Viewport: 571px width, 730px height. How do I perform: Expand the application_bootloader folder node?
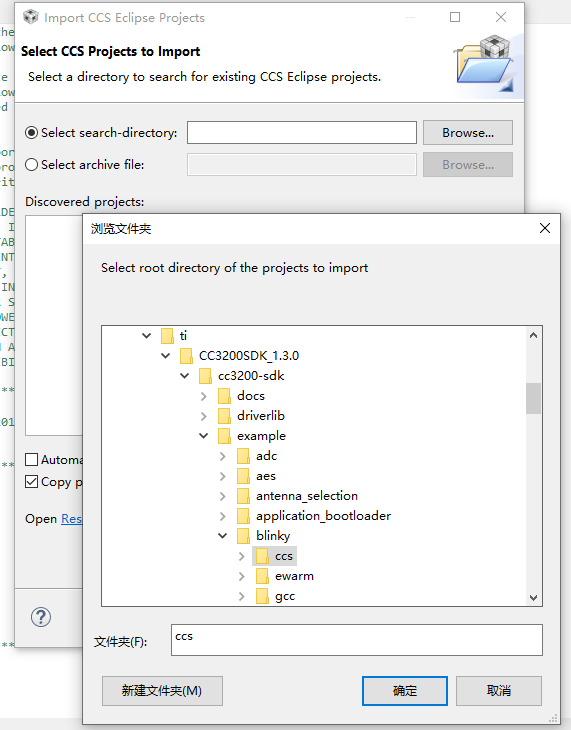pyautogui.click(x=223, y=516)
